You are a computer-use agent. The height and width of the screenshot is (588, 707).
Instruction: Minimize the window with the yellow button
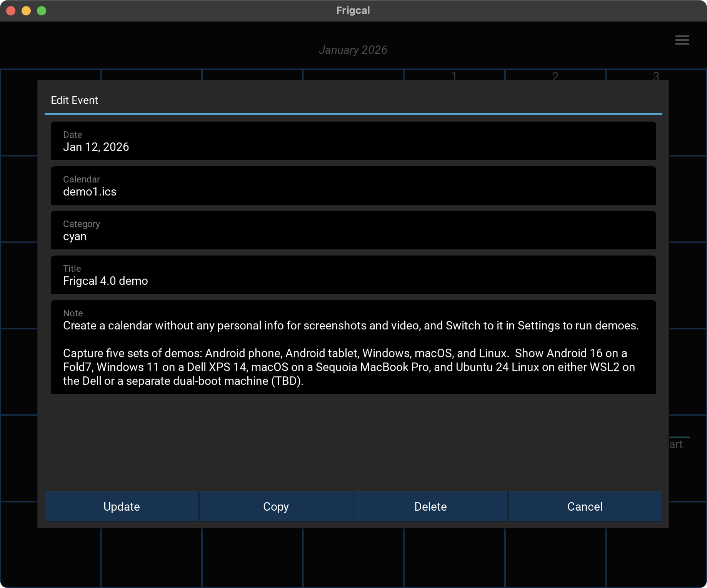pos(26,11)
